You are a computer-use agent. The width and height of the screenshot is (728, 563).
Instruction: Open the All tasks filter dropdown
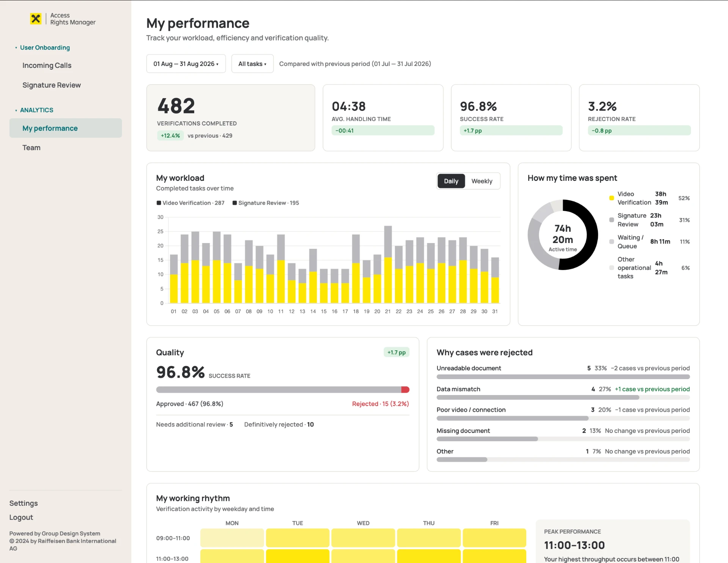click(252, 64)
